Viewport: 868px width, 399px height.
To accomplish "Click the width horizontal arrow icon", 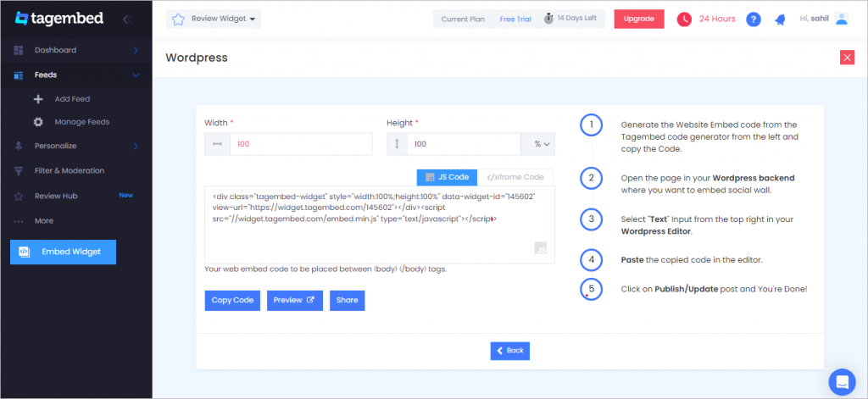I will [218, 144].
